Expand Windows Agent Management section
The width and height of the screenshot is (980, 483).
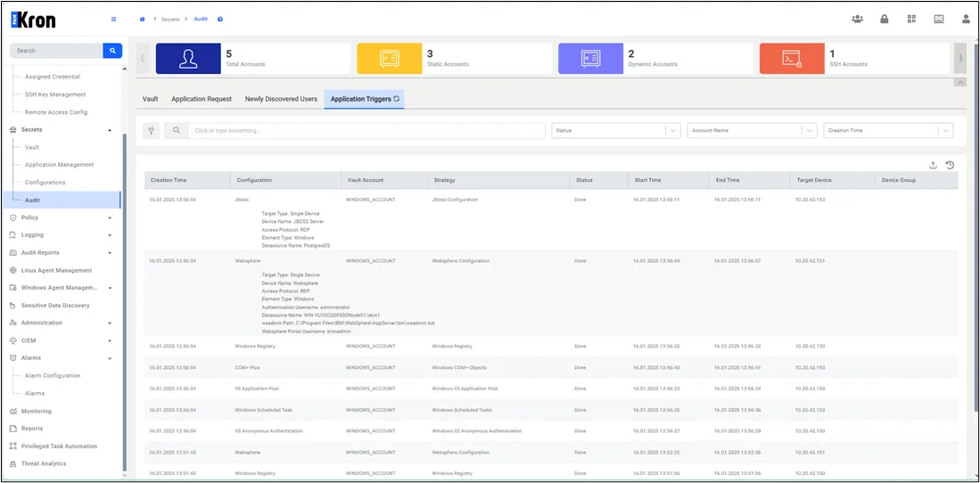click(110, 288)
